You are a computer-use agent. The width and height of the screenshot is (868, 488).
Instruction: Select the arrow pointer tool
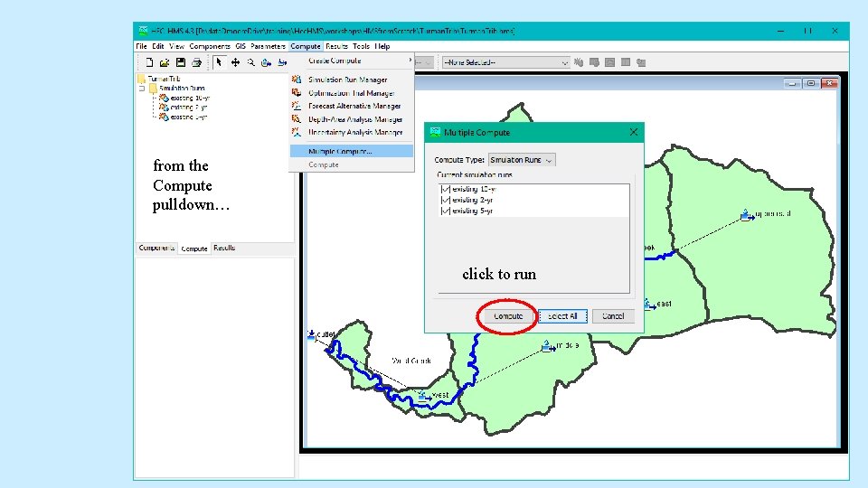pyautogui.click(x=219, y=62)
